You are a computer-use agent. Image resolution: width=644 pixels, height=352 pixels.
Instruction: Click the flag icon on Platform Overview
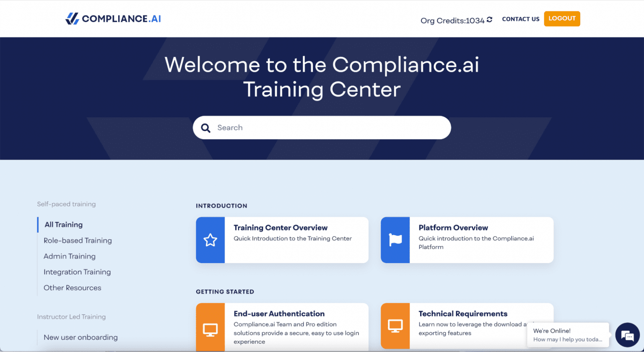[x=395, y=240]
